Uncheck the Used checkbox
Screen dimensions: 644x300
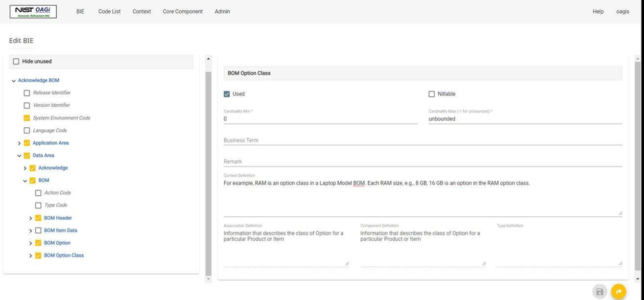click(x=227, y=94)
